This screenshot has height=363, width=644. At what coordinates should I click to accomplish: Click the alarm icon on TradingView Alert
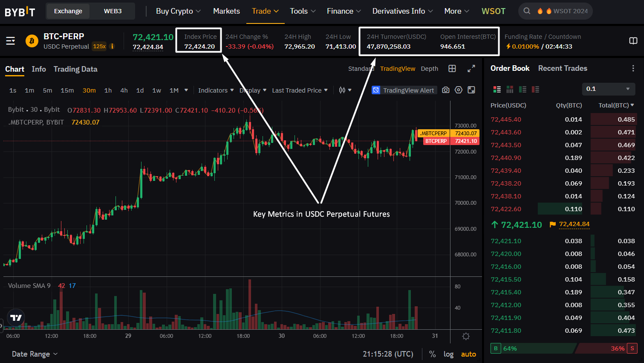[x=376, y=90]
